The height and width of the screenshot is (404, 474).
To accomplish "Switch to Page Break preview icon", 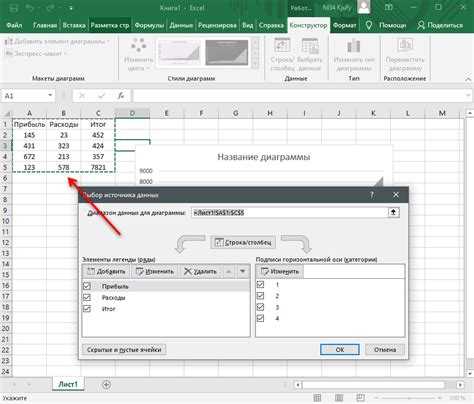I will click(x=360, y=398).
